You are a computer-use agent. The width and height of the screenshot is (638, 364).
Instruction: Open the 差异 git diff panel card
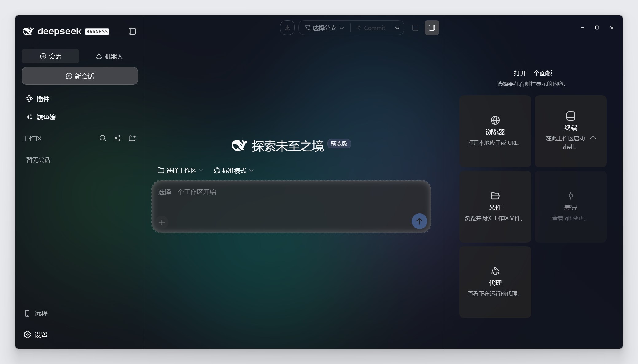(x=570, y=207)
